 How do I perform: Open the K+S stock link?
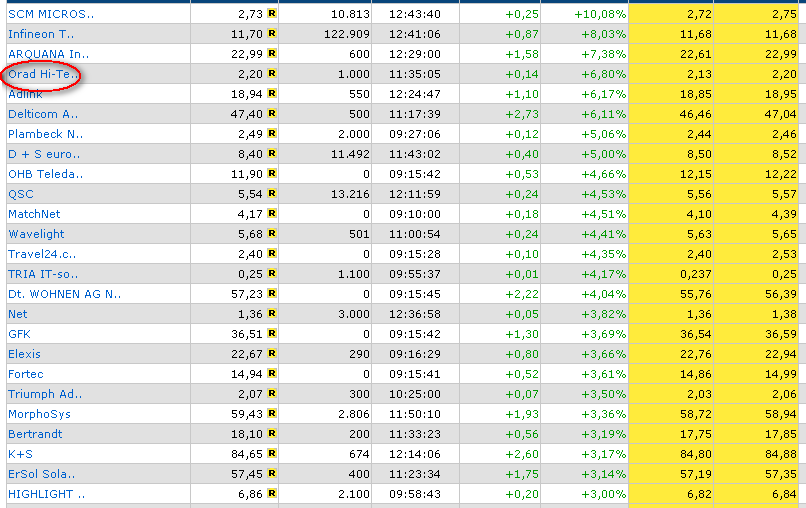(20, 454)
